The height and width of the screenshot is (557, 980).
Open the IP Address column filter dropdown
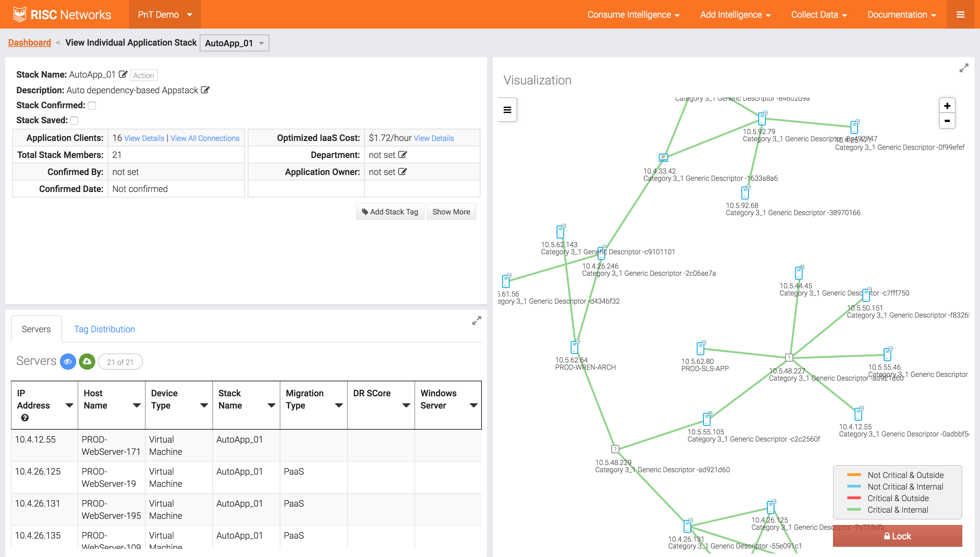(x=69, y=405)
